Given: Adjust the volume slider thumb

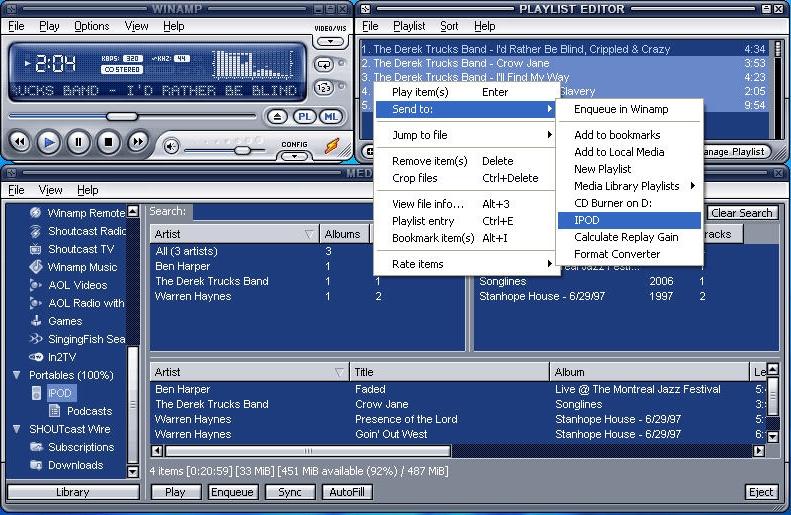Looking at the screenshot, I should pyautogui.click(x=242, y=150).
